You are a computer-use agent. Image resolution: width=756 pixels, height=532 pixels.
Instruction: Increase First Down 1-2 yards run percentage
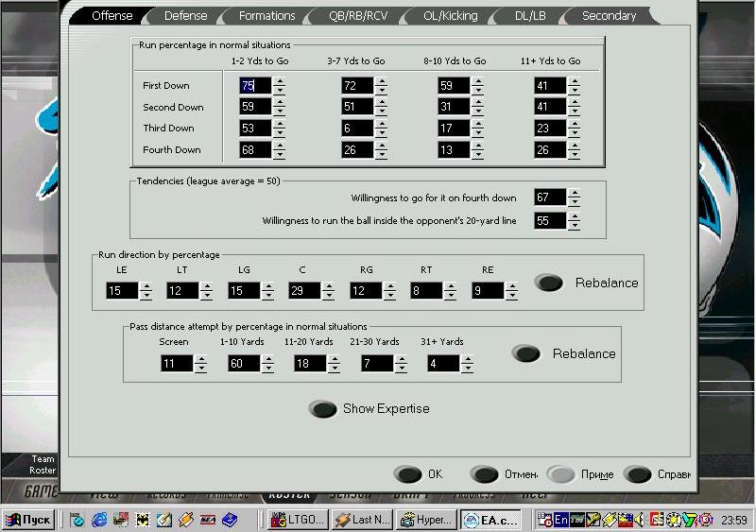280,81
